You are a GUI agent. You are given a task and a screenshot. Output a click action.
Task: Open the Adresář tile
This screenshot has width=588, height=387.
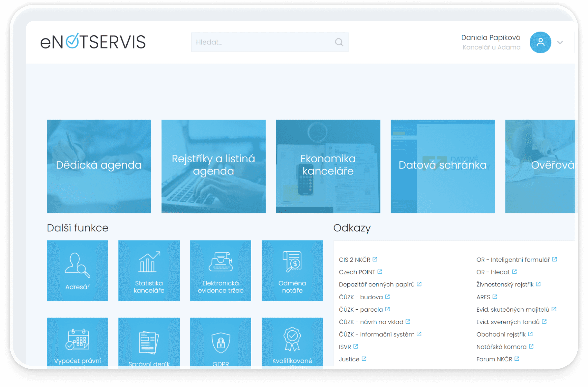click(77, 271)
